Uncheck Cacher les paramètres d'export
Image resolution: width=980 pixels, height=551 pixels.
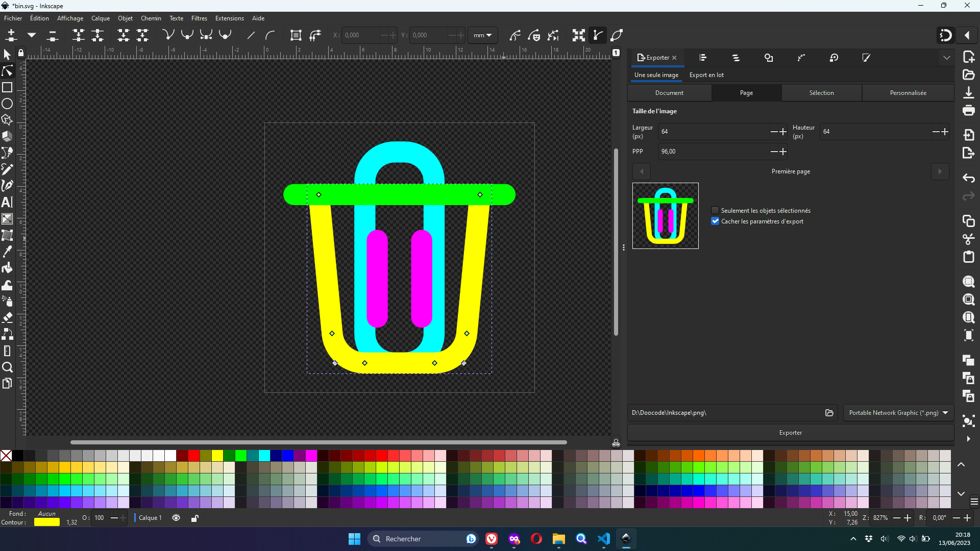point(715,221)
